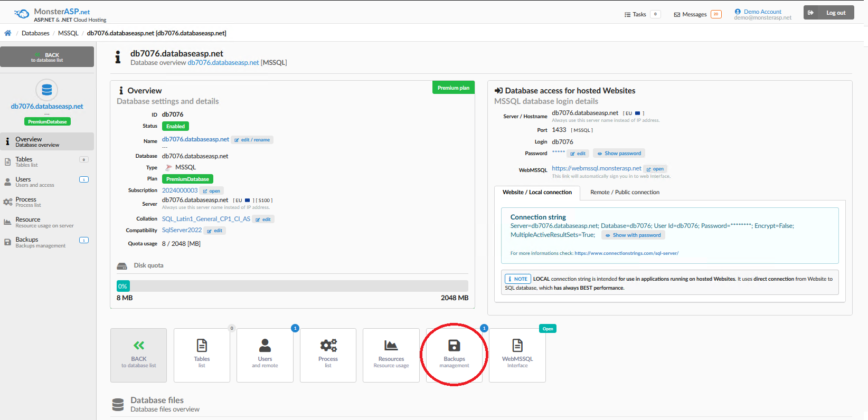Image resolution: width=868 pixels, height=420 pixels.
Task: Open connectionstrings.com sql-server link
Action: [627, 253]
